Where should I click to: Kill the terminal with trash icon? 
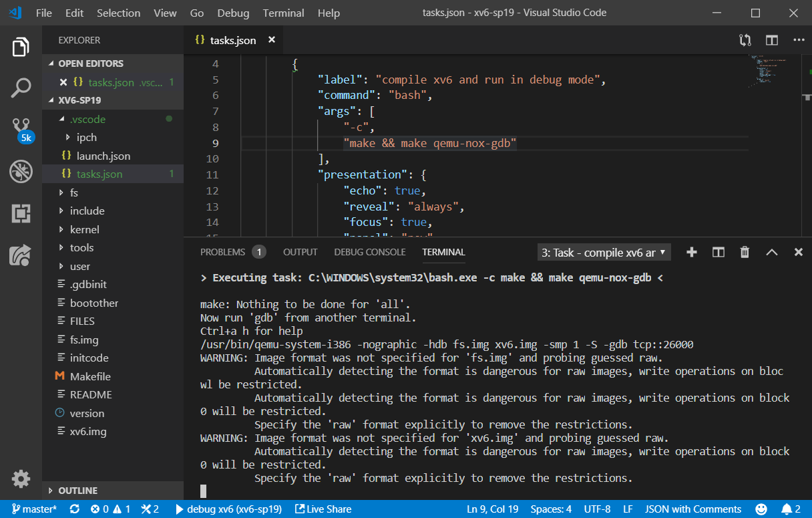pos(745,252)
